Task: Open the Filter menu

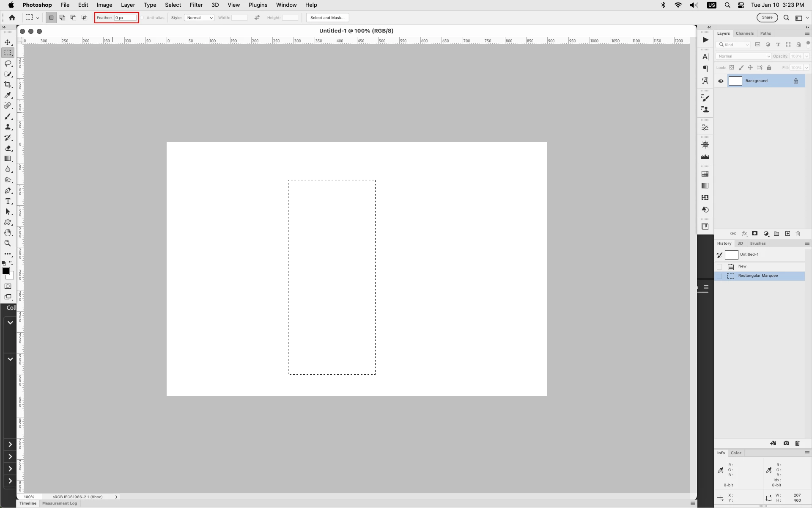Action: tap(196, 5)
